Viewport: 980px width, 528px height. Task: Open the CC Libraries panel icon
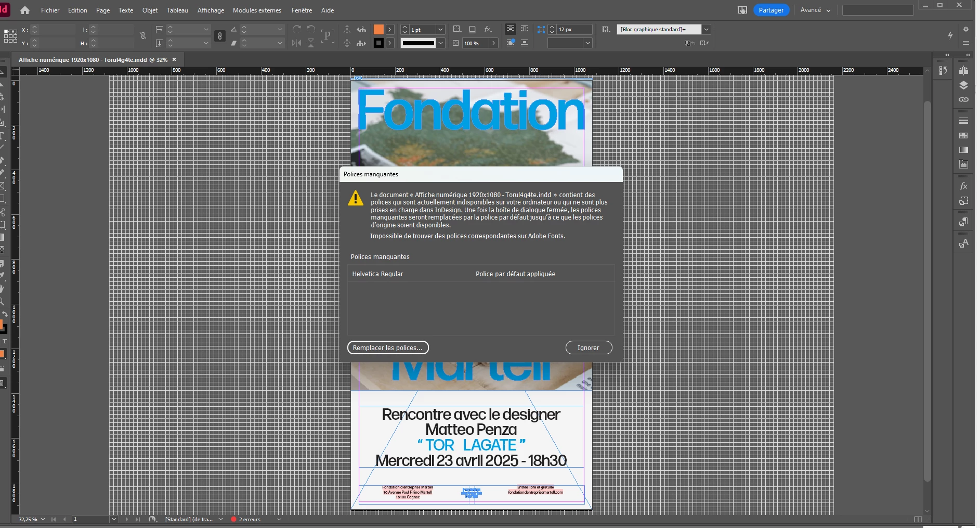[x=963, y=164]
